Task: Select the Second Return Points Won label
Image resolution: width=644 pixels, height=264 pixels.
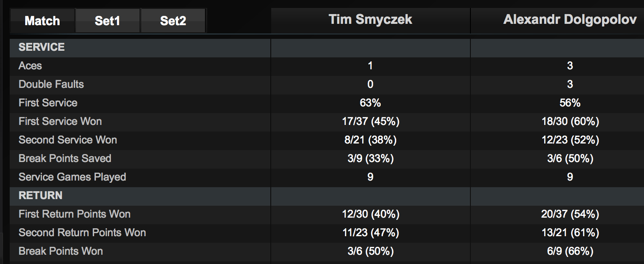Action: pos(82,233)
